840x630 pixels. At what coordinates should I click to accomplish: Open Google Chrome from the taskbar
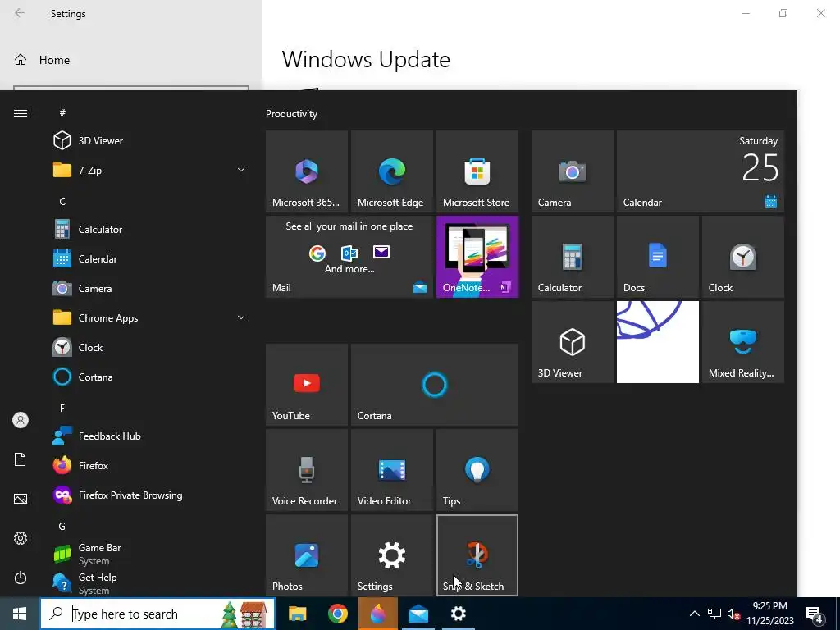(337, 614)
